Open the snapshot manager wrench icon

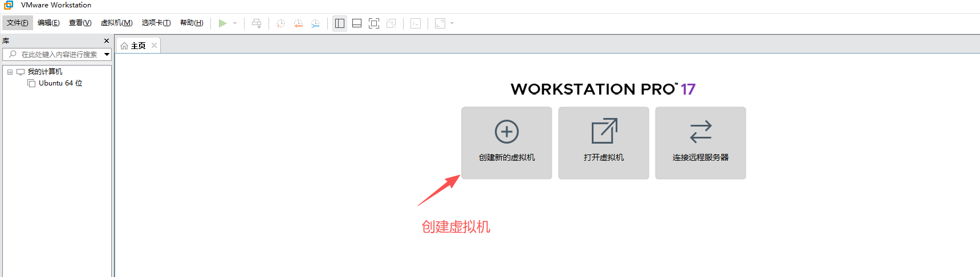(315, 23)
